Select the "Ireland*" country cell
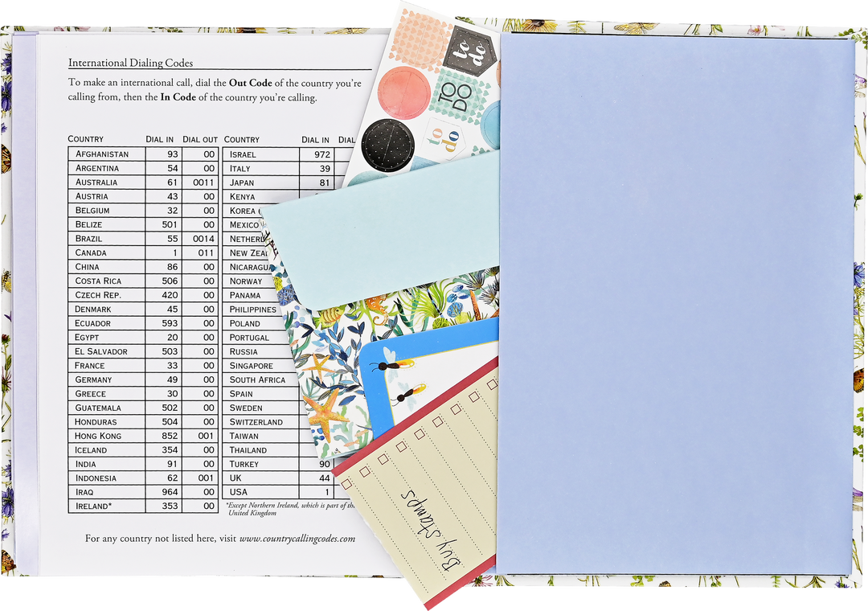868x611 pixels. coord(107,506)
